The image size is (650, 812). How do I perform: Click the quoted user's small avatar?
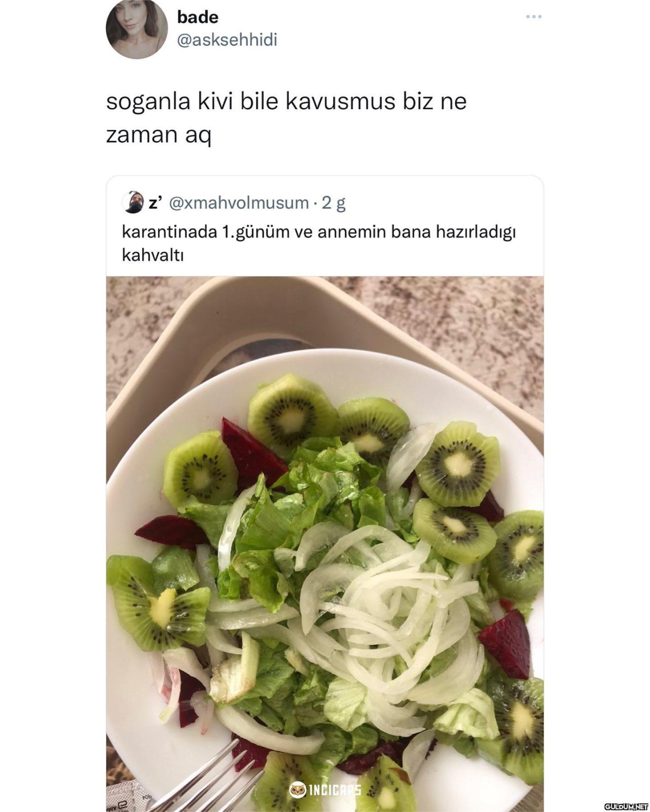(x=133, y=202)
